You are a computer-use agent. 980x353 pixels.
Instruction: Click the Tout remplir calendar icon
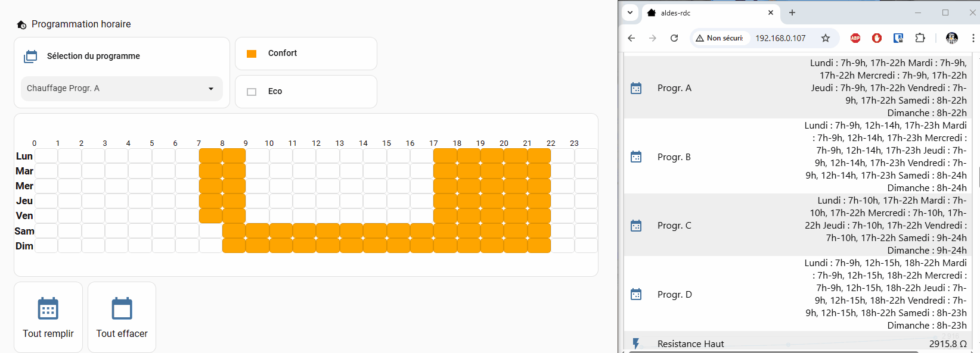click(x=48, y=309)
